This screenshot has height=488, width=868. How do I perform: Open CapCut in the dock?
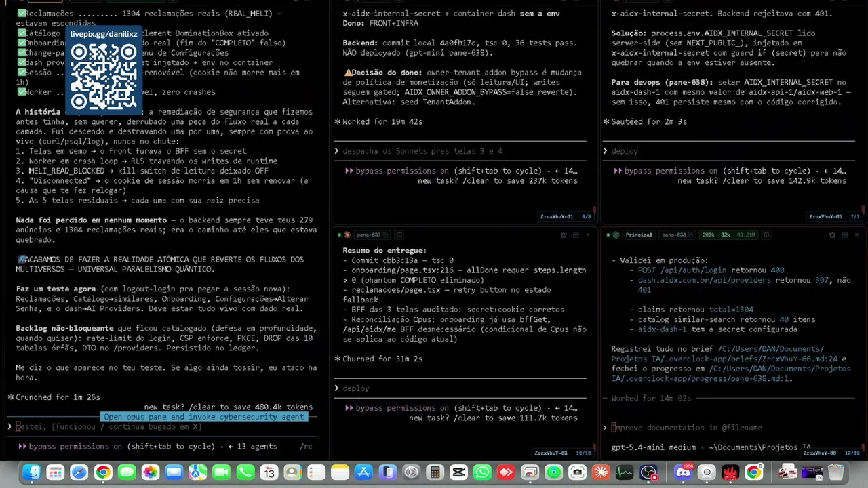pos(458,472)
